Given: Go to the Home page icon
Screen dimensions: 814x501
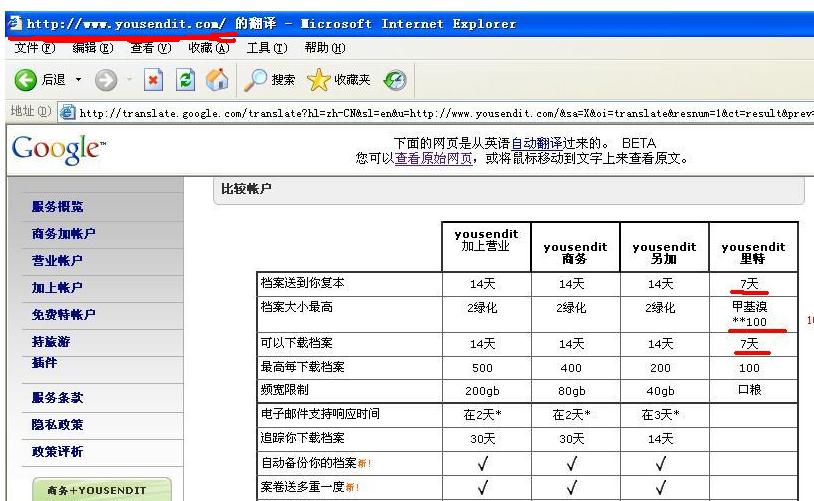Looking at the screenshot, I should 217,80.
